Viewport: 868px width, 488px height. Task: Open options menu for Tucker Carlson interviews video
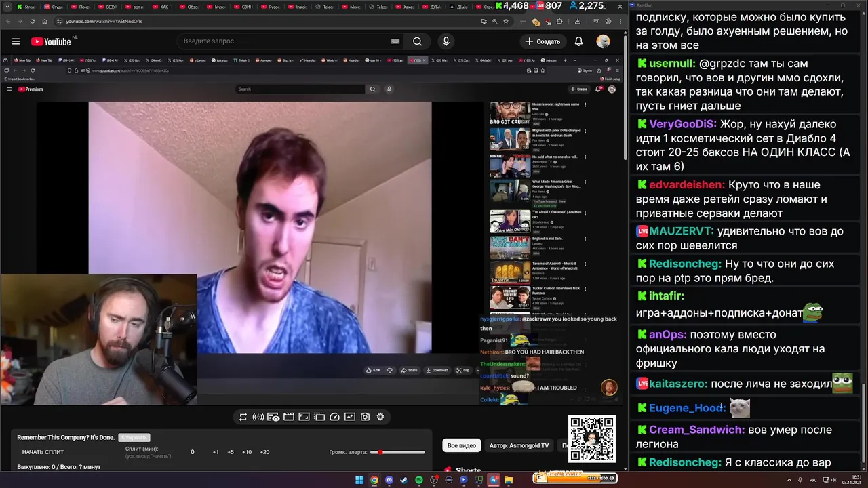click(585, 289)
